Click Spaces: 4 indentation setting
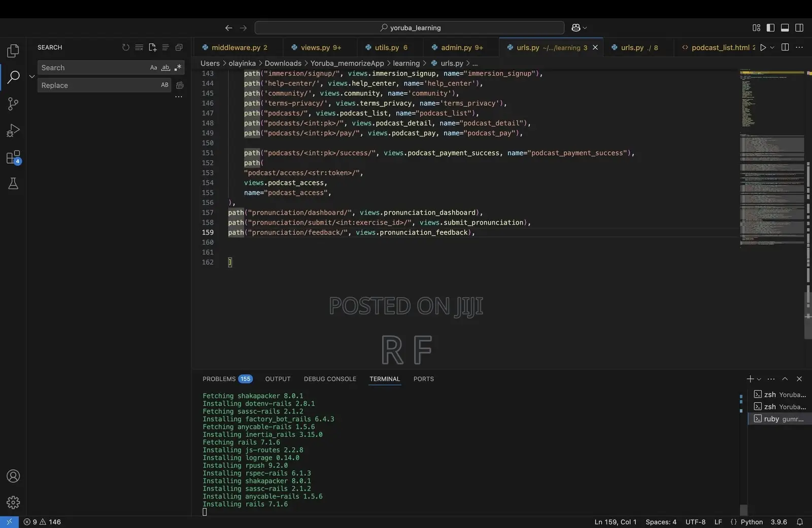812x528 pixels. point(661,522)
